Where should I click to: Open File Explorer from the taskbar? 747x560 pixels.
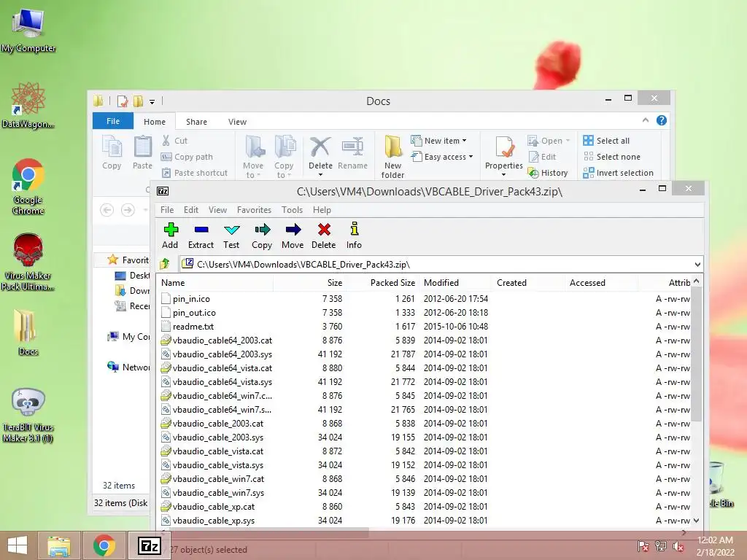coord(58,545)
